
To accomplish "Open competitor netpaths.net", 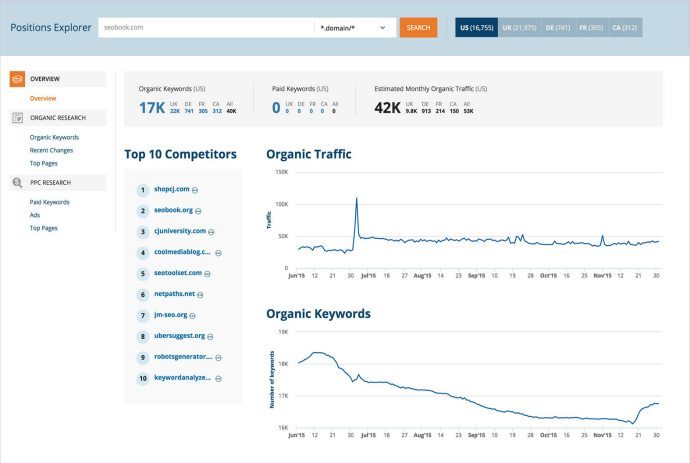I will (x=174, y=294).
